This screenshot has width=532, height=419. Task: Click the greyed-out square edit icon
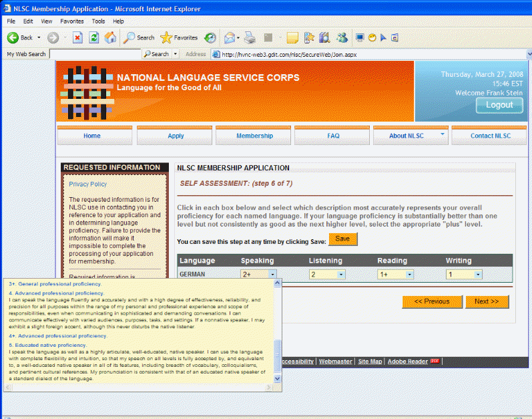[x=268, y=37]
